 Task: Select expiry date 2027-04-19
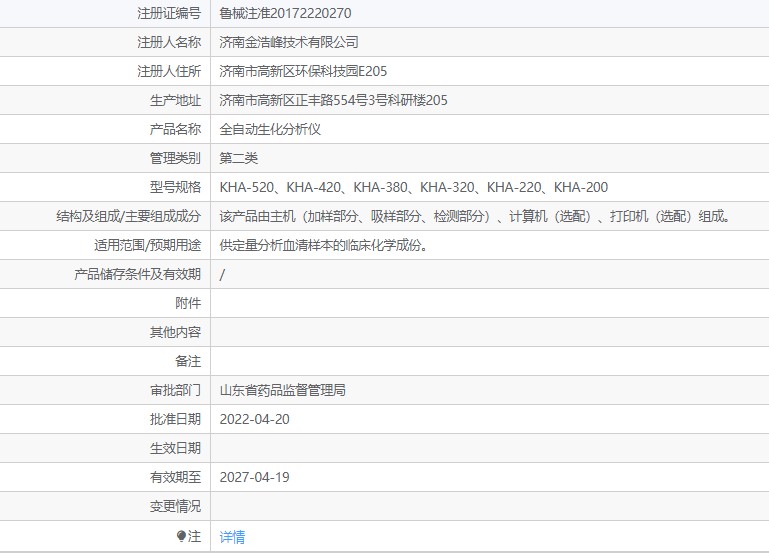point(254,477)
